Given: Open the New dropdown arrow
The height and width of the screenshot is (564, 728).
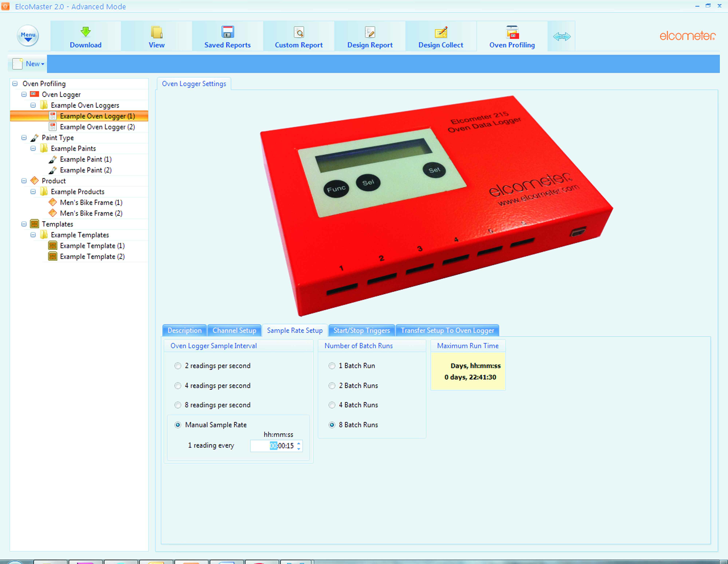Looking at the screenshot, I should coord(43,64).
